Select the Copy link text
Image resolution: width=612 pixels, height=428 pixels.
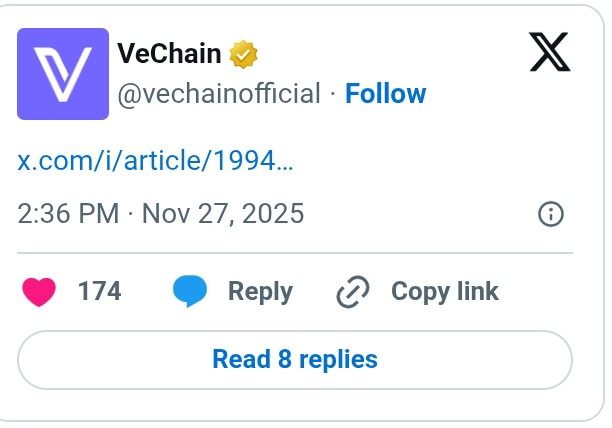pos(444,292)
